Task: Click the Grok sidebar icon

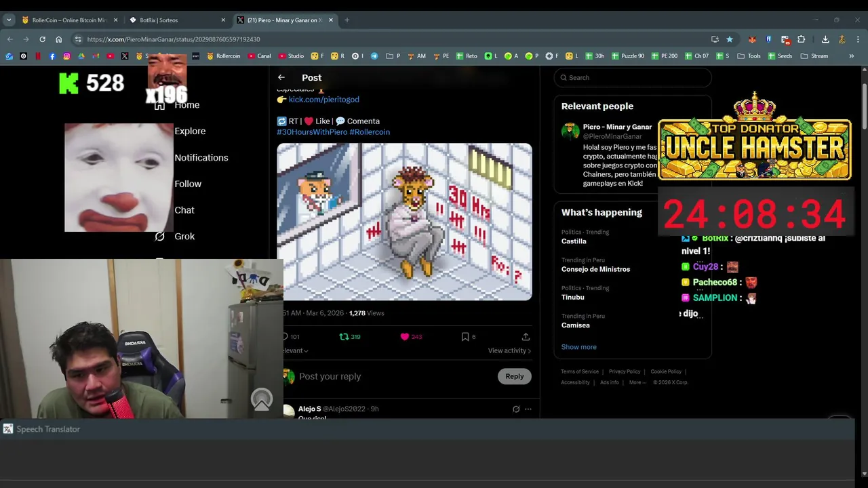Action: [x=159, y=237]
